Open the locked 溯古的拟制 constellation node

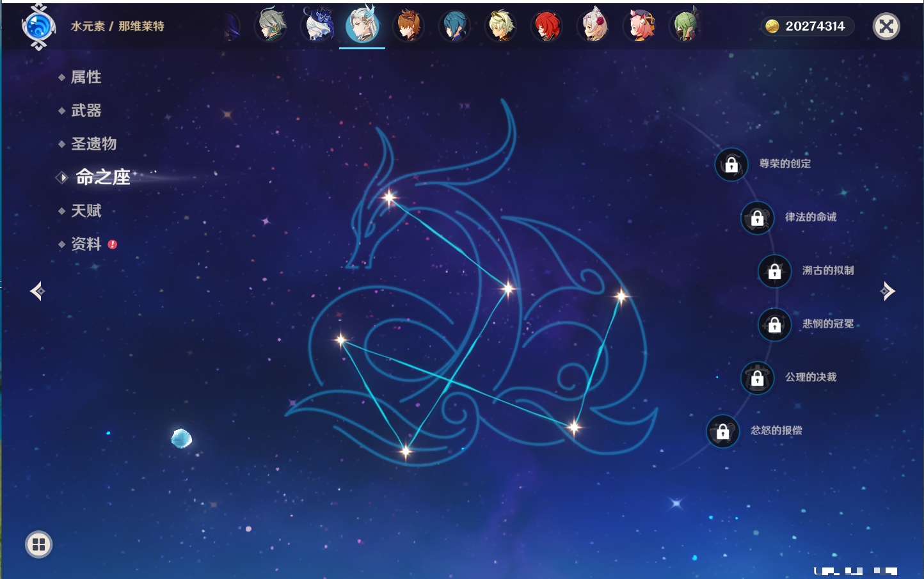774,271
